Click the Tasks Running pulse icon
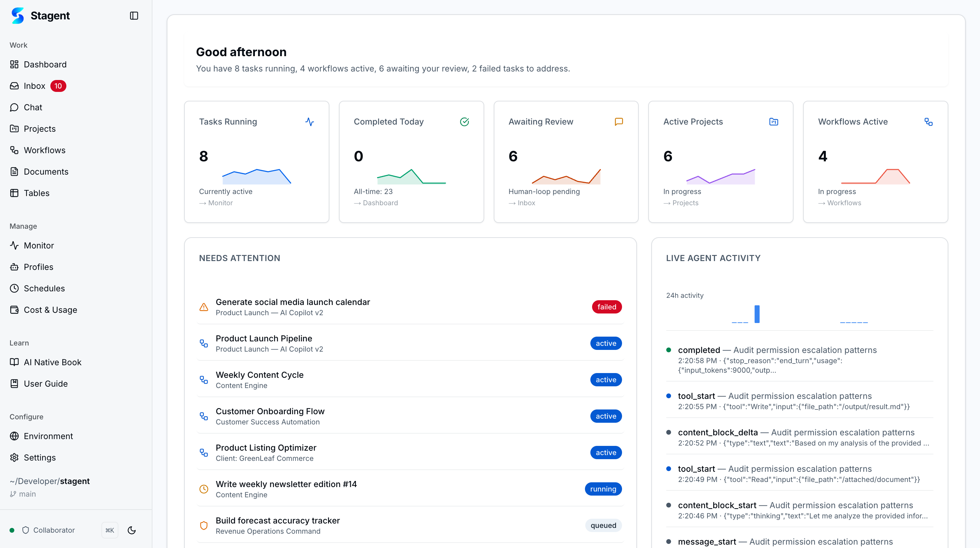 (310, 122)
